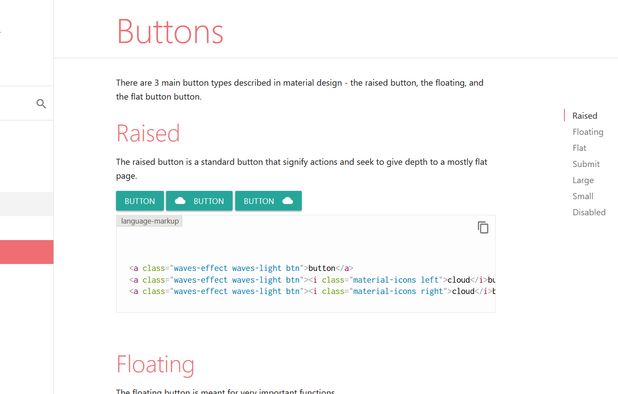Open the Submit section link
618x394 pixels.
pyautogui.click(x=586, y=164)
